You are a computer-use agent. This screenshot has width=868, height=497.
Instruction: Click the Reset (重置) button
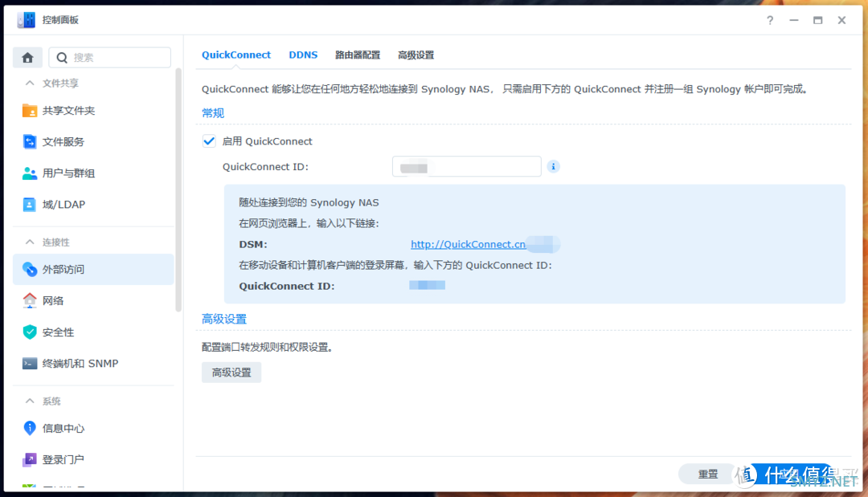click(x=707, y=474)
